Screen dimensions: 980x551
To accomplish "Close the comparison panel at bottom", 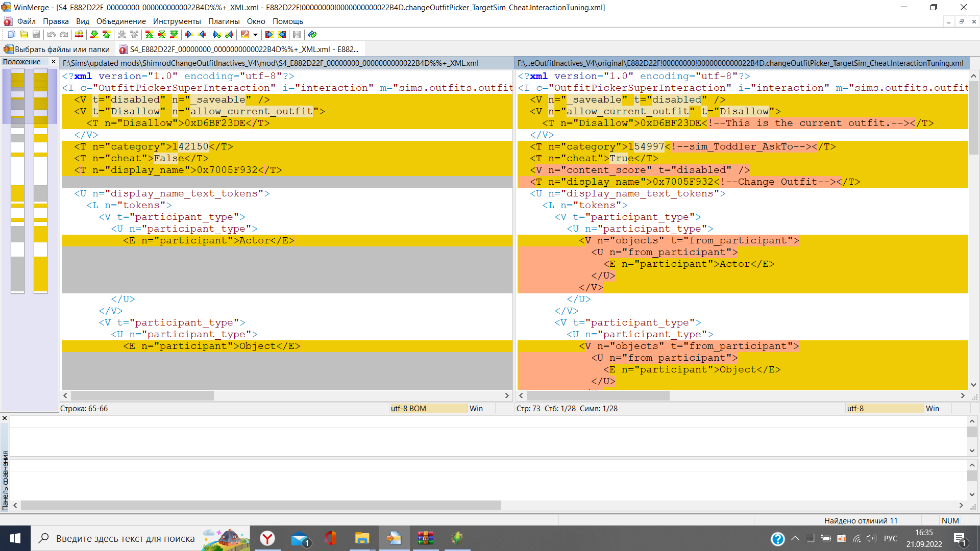I will [x=5, y=418].
